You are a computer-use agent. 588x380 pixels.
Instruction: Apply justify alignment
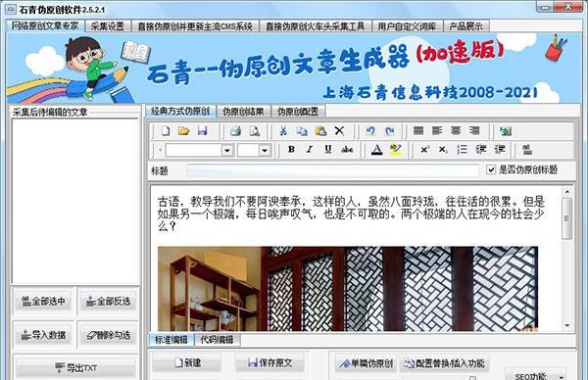tap(418, 131)
